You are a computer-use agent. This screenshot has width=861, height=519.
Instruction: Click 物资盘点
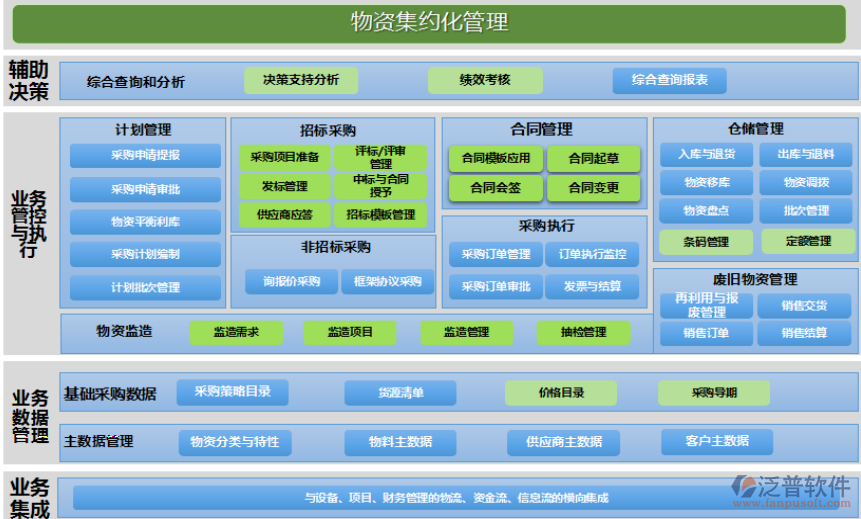pyautogui.click(x=706, y=211)
